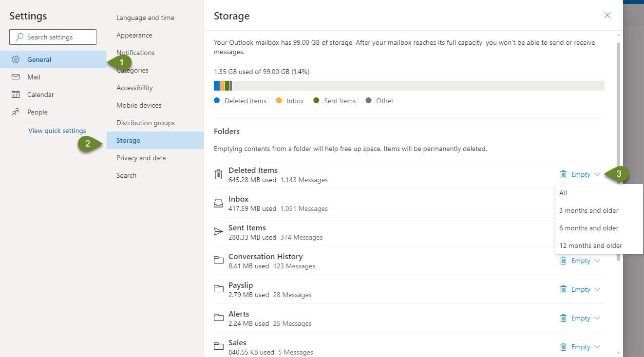Image resolution: width=644 pixels, height=357 pixels.
Task: Open Mail settings via envelope icon
Action: pos(14,77)
